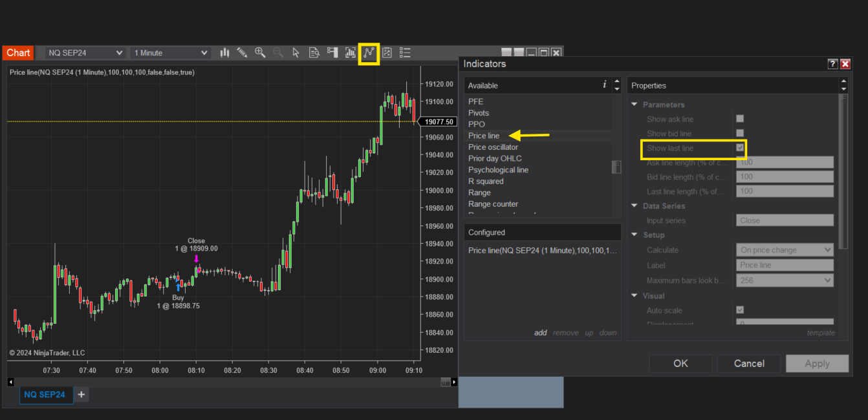868x420 pixels.
Task: Toggle the Chart Trader icon
Action: point(332,53)
